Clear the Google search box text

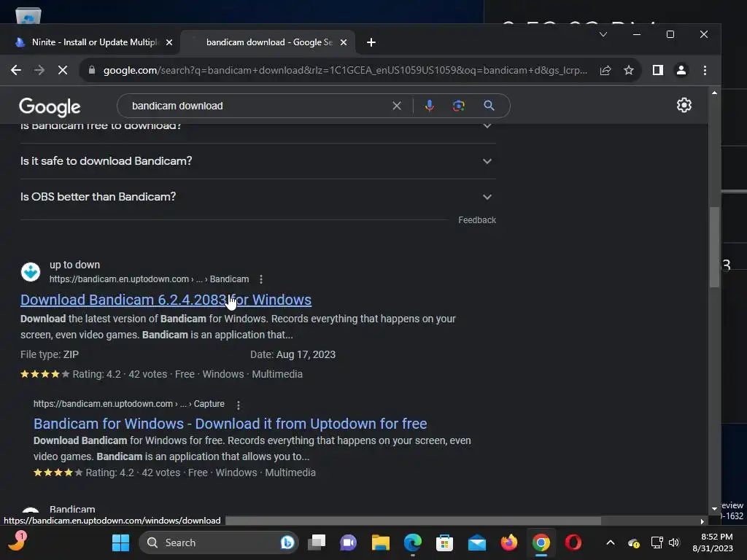[x=397, y=106]
